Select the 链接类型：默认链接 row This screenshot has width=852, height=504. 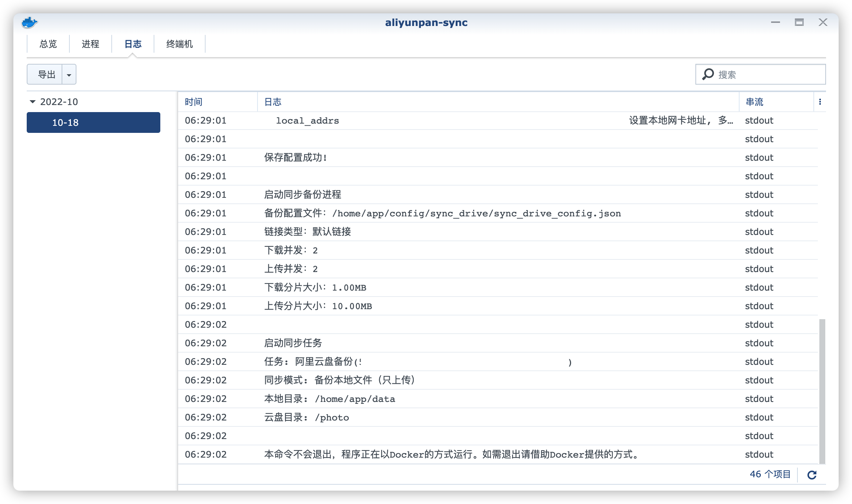tap(498, 232)
